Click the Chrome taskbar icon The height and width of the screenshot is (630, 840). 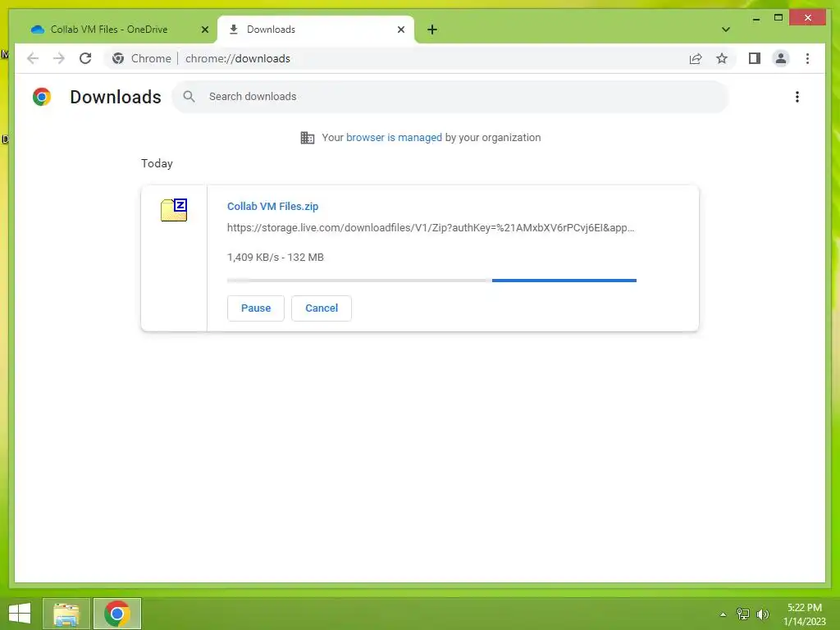tap(117, 614)
